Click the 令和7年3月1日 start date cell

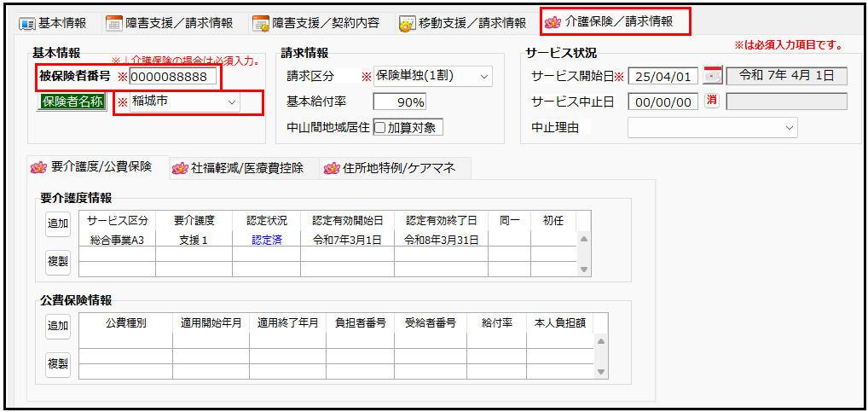point(348,239)
